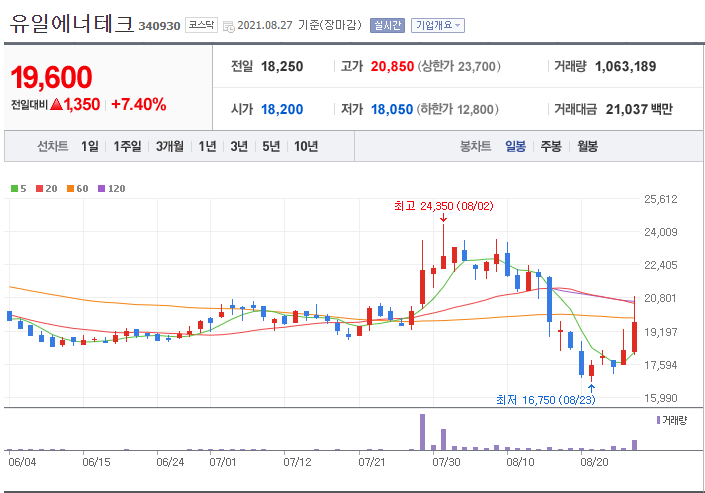
Task: Select the 1주일 line chart tab
Action: coord(127,146)
